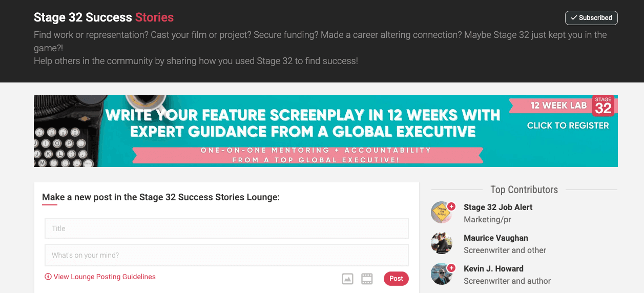Click plus badge on Stage 32 Job Alert
Viewport: 644px width, 293px height.
click(451, 206)
